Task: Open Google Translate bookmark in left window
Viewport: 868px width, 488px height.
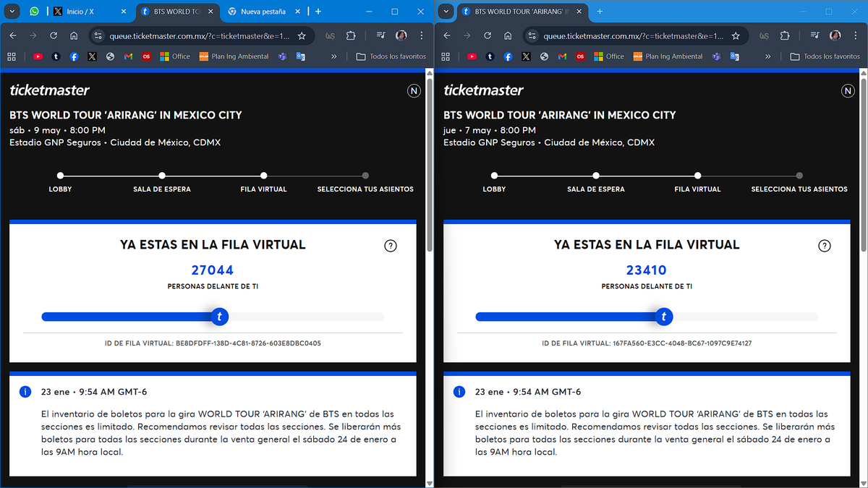Action: pyautogui.click(x=300, y=56)
